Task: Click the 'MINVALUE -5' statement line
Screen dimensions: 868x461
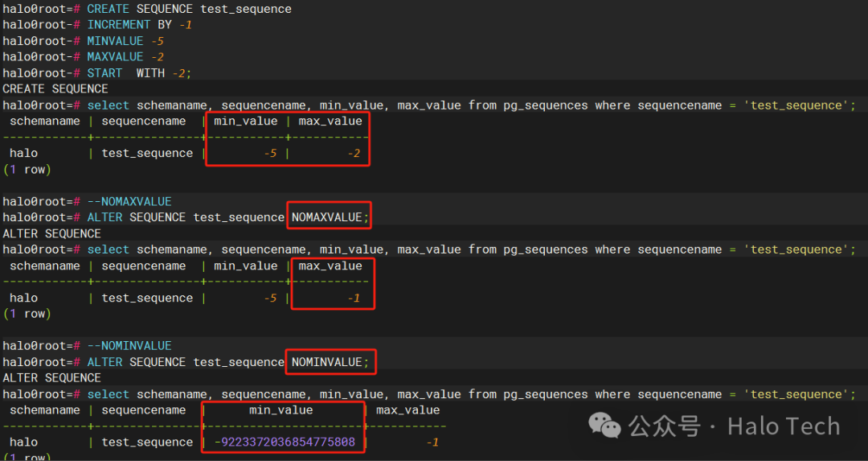Action: point(125,41)
